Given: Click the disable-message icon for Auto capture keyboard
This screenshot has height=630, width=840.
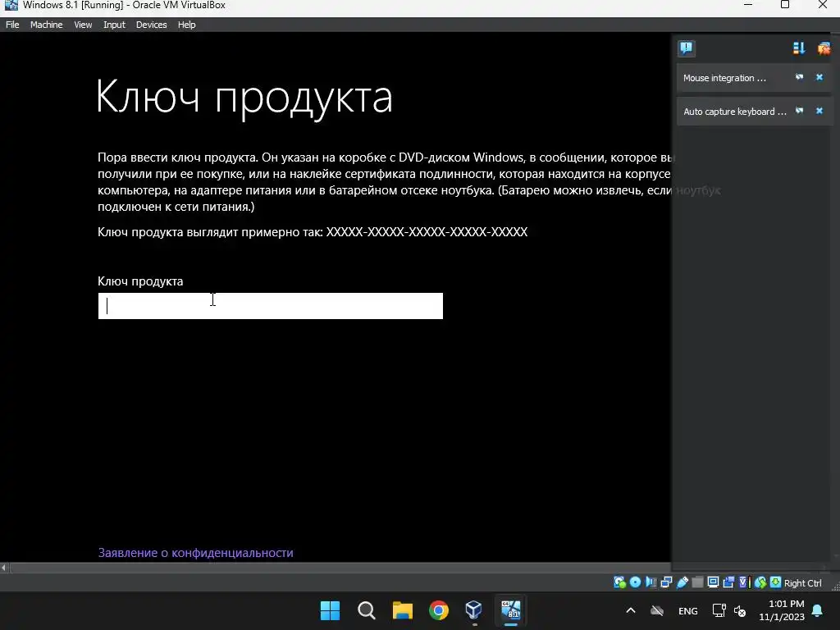Looking at the screenshot, I should point(799,111).
